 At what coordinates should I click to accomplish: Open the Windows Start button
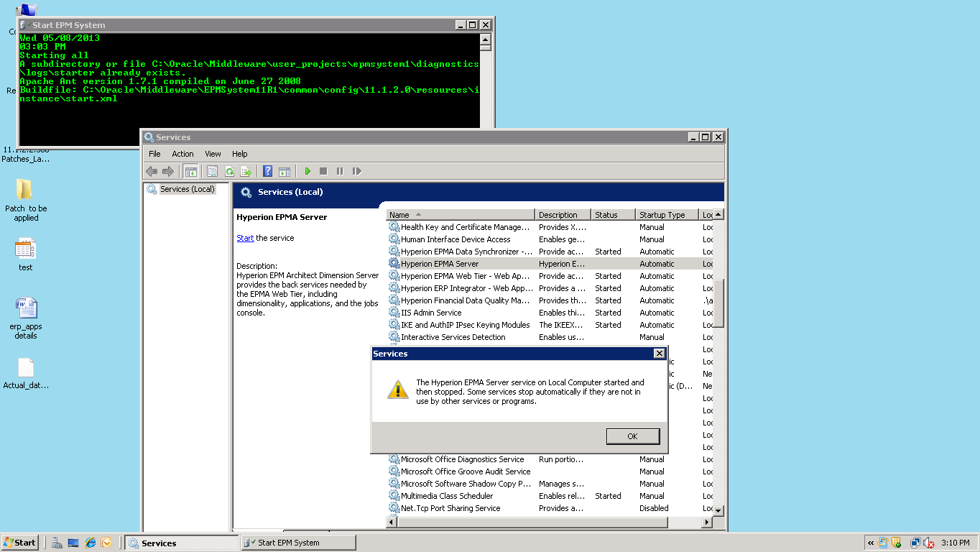20,543
